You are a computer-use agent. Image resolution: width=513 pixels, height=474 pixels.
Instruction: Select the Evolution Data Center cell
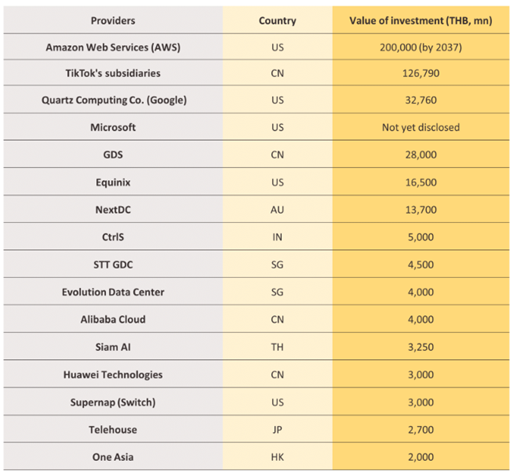(x=113, y=292)
